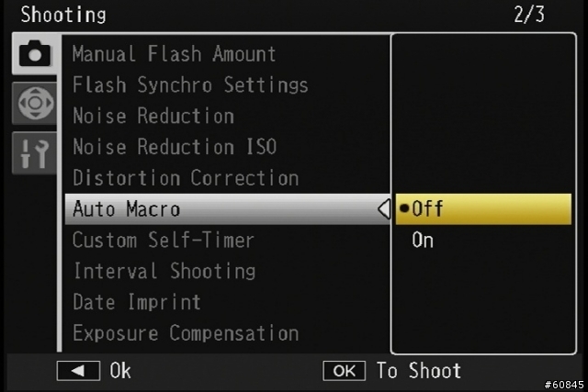Click the bullet marker next to Off

coord(404,208)
